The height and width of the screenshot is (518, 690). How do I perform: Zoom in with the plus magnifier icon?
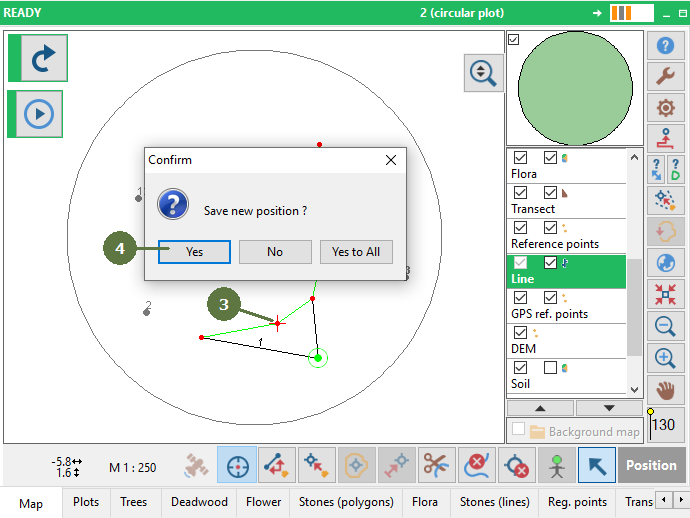pyautogui.click(x=665, y=358)
